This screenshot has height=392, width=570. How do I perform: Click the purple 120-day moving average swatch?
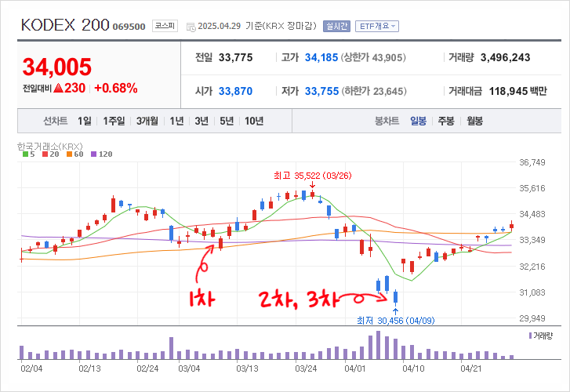[94, 154]
